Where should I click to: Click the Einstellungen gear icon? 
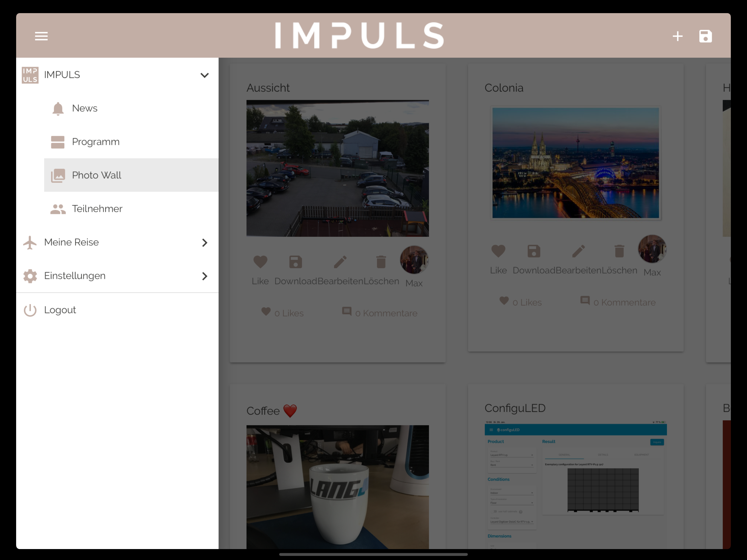click(30, 276)
